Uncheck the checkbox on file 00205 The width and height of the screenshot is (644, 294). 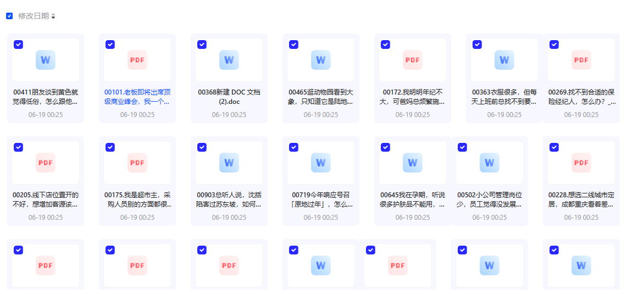click(18, 147)
